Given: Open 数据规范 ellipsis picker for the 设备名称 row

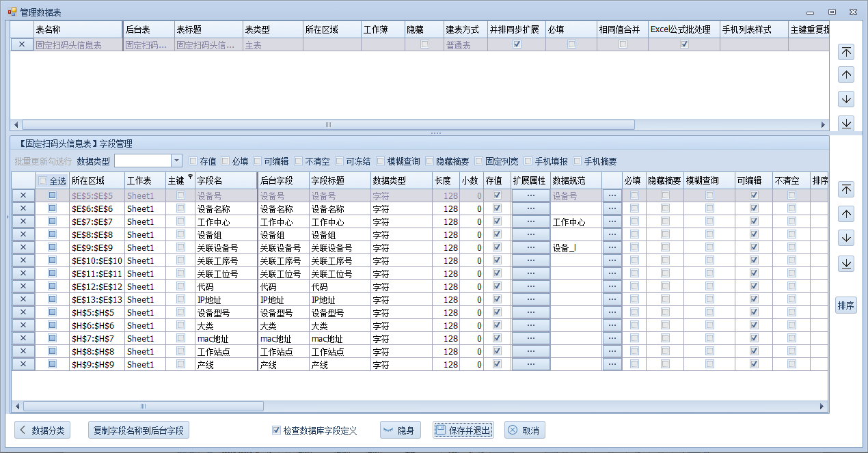Looking at the screenshot, I should pos(612,208).
